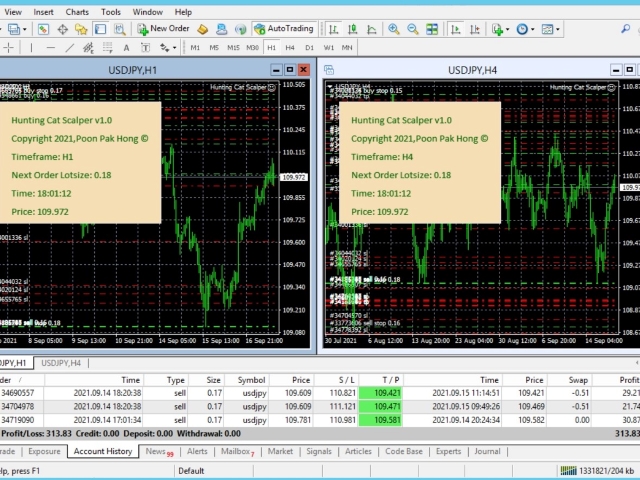
Task: Open the Charts menu
Action: (x=77, y=12)
